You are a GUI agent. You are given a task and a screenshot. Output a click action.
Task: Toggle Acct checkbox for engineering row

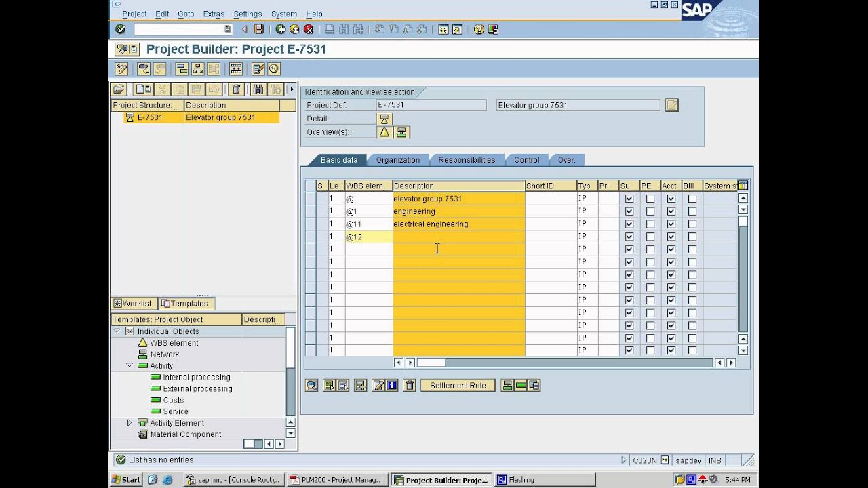[671, 211]
